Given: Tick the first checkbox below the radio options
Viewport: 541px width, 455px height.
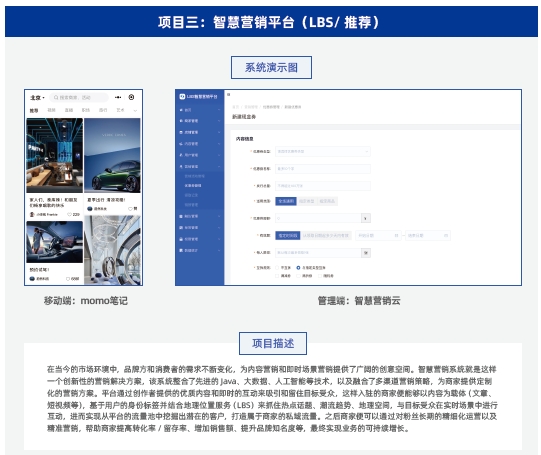Looking at the screenshot, I should 277,276.
